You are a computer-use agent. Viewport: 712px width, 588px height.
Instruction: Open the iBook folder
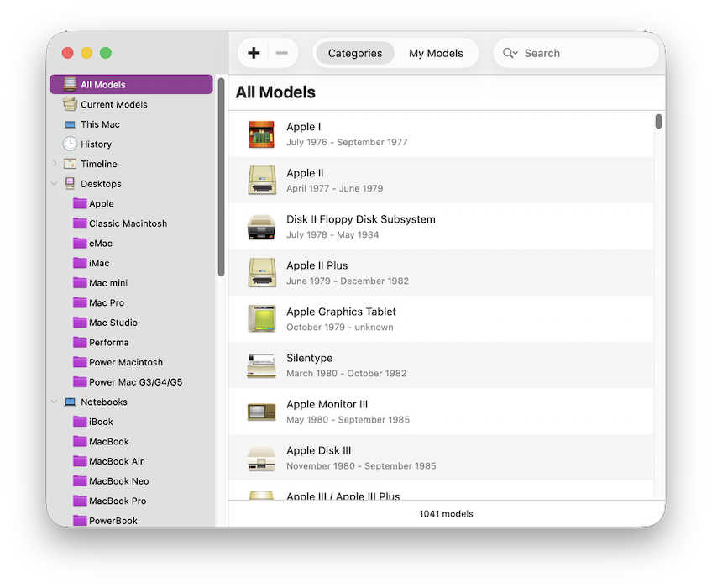click(92, 422)
